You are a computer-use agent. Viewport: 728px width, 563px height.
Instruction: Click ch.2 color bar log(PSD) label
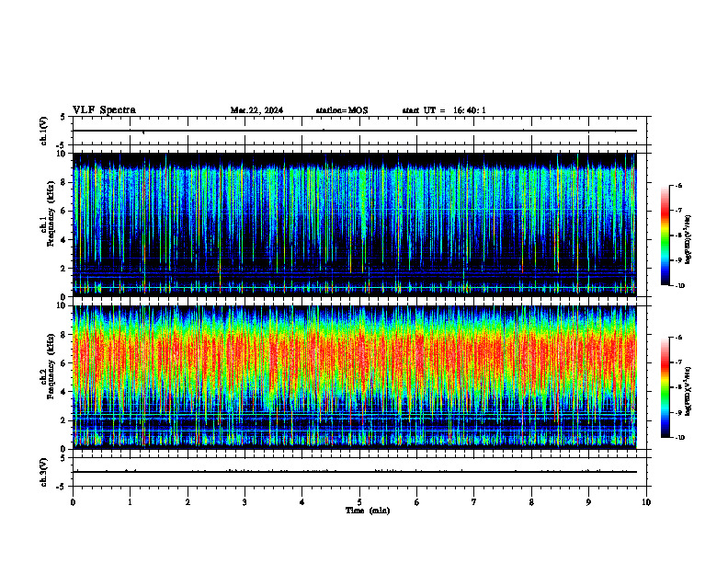pyautogui.click(x=688, y=391)
